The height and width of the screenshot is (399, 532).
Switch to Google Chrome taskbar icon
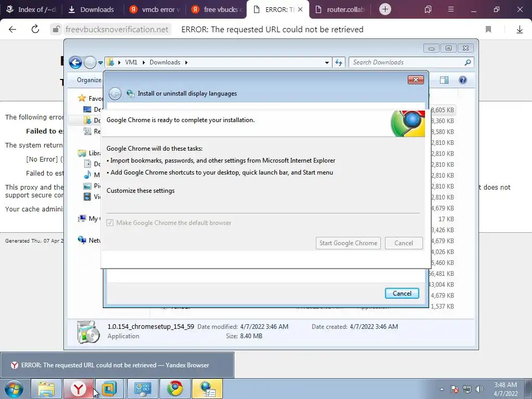click(175, 389)
